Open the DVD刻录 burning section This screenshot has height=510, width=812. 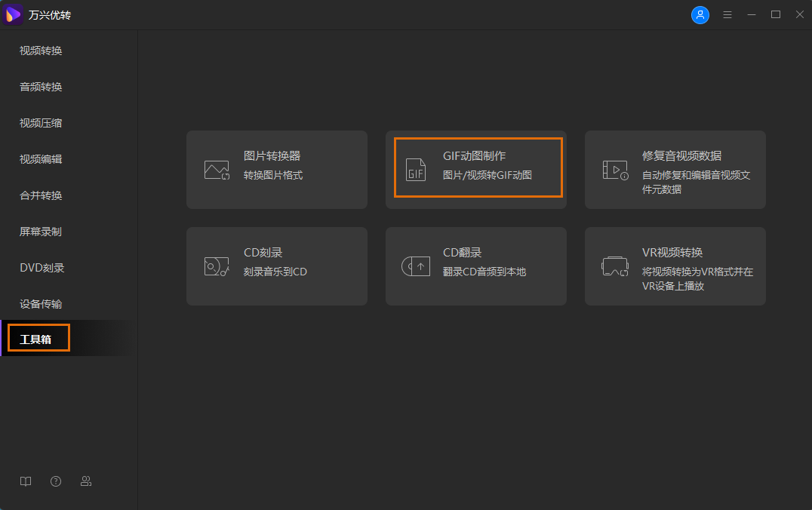point(40,267)
